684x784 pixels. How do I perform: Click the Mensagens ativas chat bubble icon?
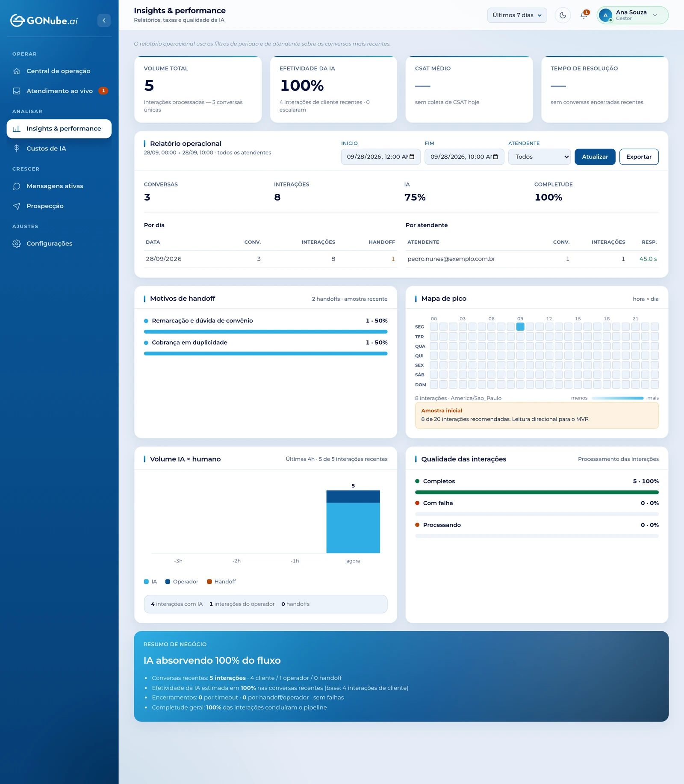(x=17, y=186)
